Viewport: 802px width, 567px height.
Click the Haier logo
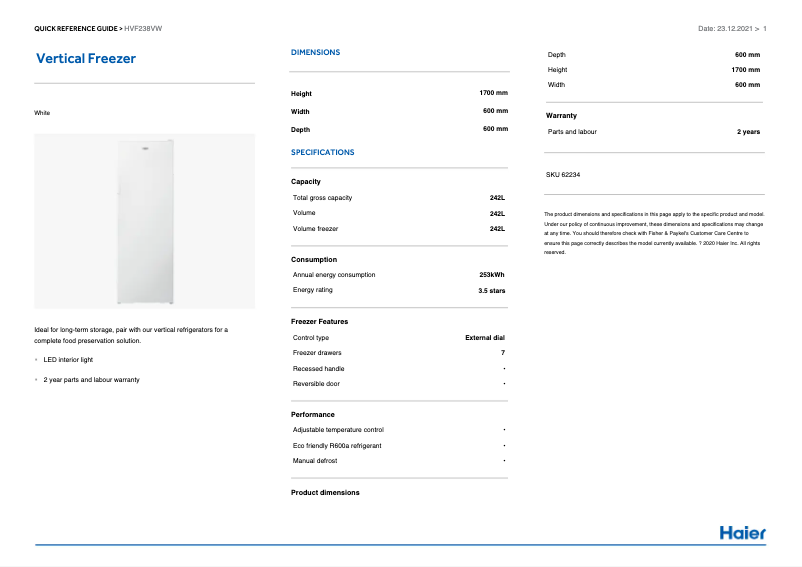point(742,532)
